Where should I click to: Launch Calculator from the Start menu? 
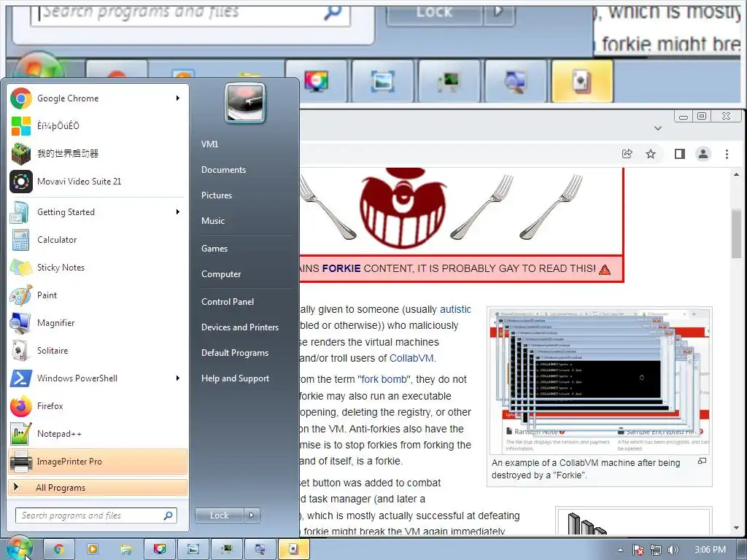pos(98,239)
